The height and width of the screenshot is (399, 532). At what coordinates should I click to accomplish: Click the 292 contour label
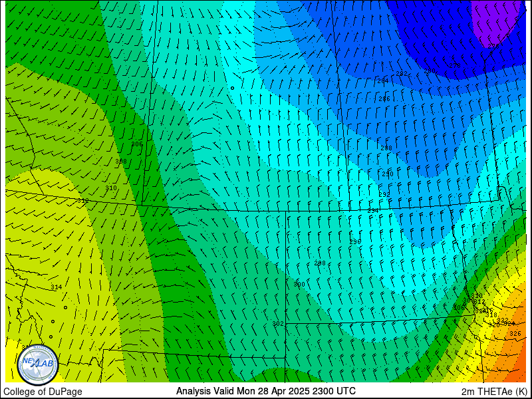coord(384,195)
